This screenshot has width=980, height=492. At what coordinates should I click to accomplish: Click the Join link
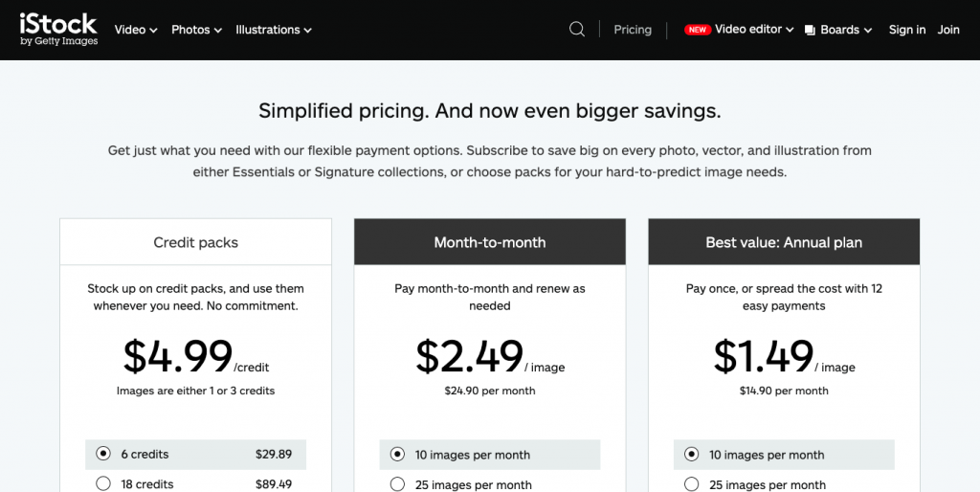coord(948,30)
